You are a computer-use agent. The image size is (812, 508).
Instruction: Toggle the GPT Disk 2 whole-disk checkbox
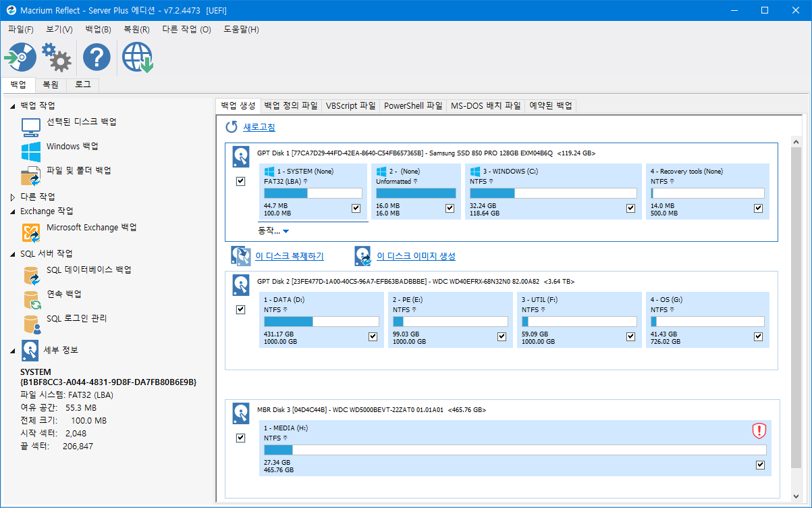[241, 309]
